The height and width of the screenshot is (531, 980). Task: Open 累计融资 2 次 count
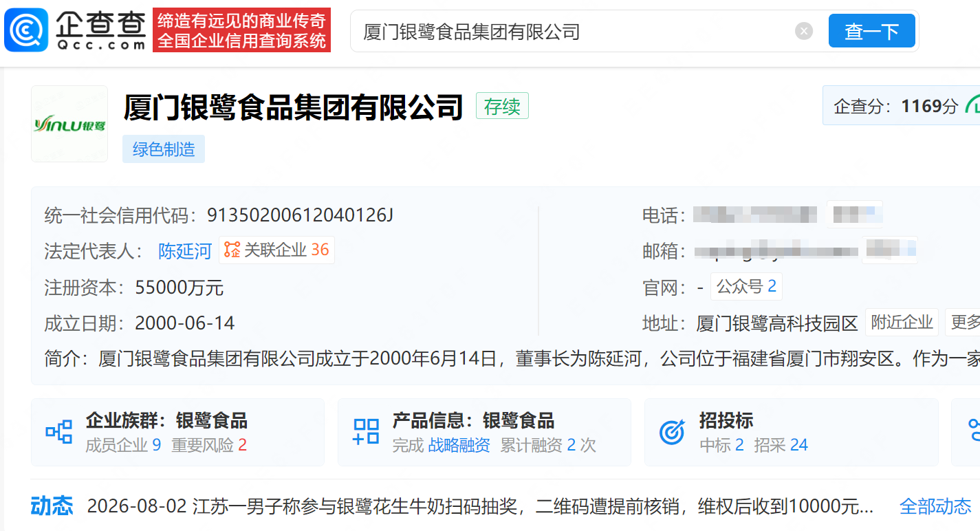click(548, 446)
